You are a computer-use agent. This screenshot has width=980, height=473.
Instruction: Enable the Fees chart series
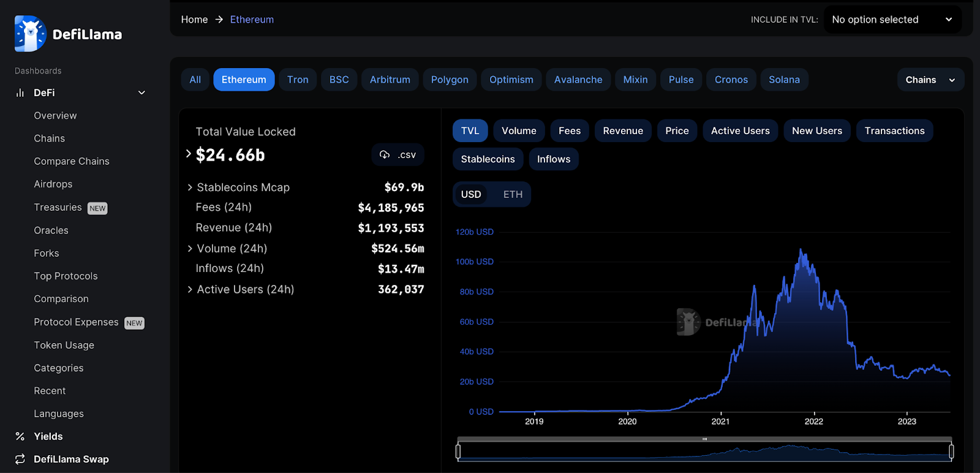coord(570,131)
